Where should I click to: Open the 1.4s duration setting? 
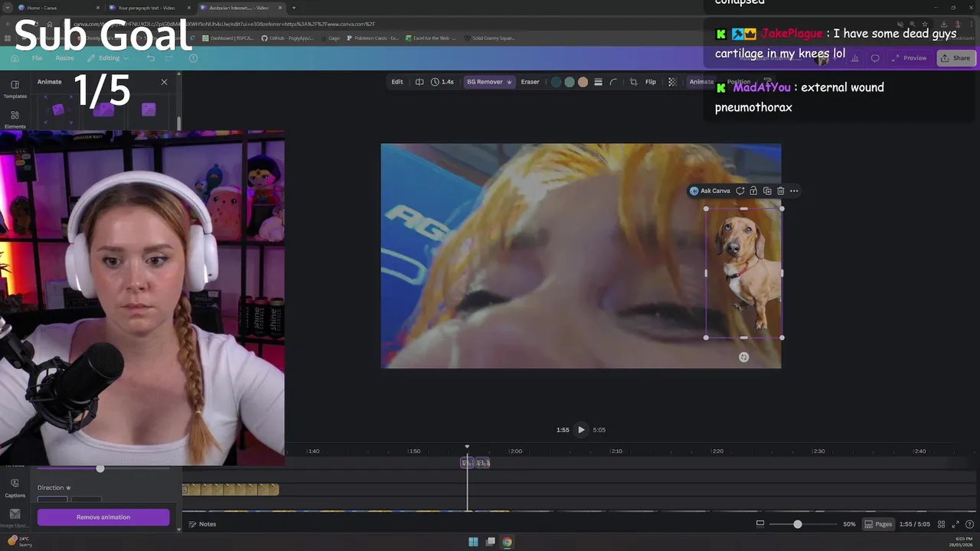(443, 82)
